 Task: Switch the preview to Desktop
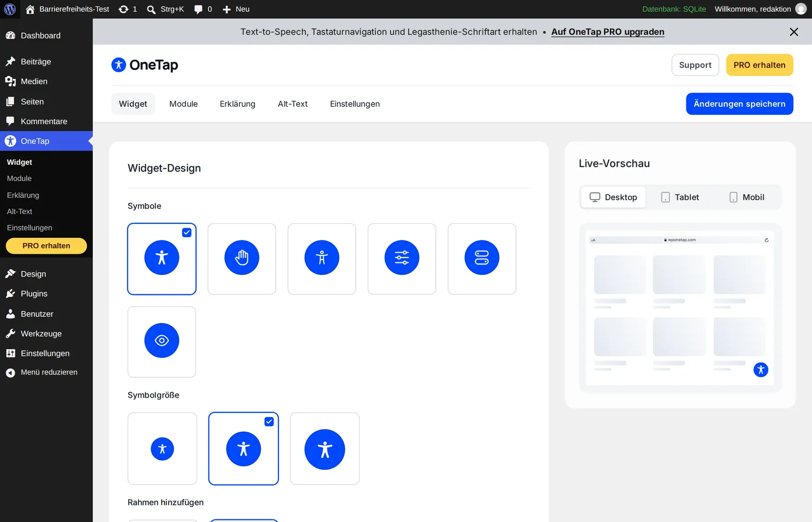(613, 197)
